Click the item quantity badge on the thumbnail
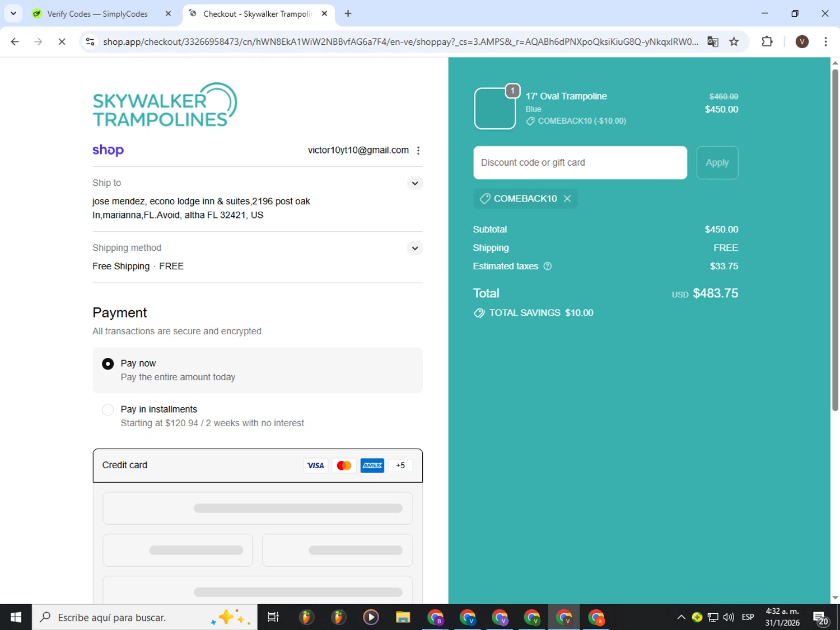840x630 pixels. pyautogui.click(x=512, y=91)
